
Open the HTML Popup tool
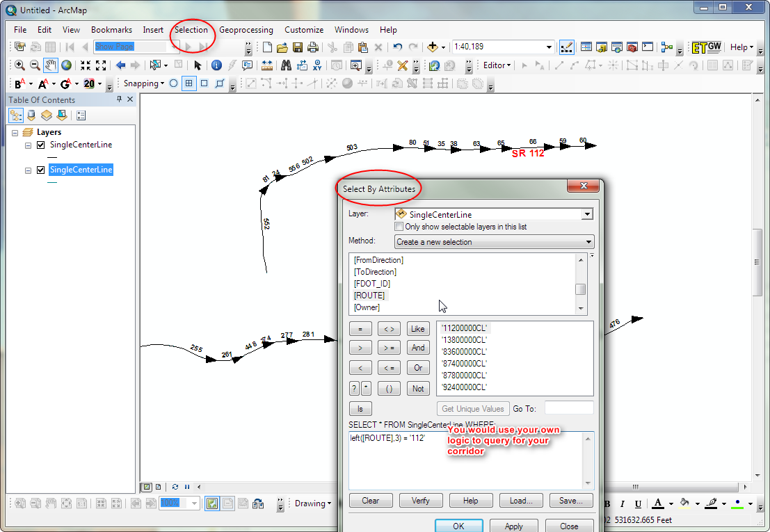click(x=247, y=65)
